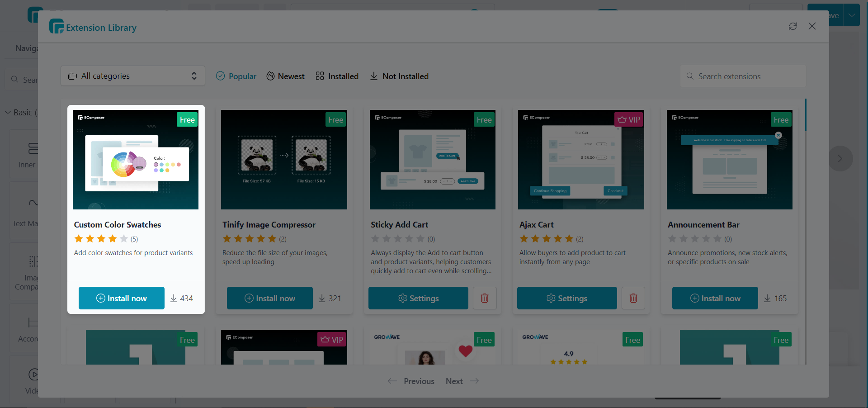This screenshot has width=868, height=408.
Task: Open Tinify Image Compressor thumbnail
Action: (x=284, y=160)
